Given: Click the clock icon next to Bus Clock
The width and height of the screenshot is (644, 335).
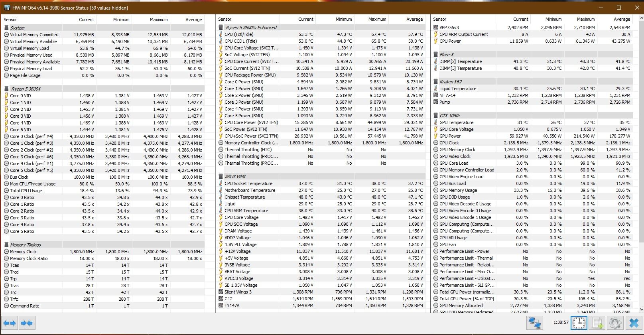Looking at the screenshot, I should tap(6, 177).
